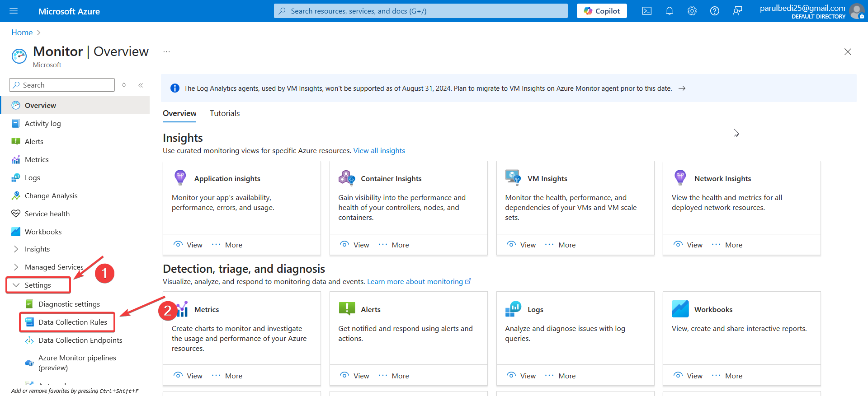Click the Alerts card icon

click(347, 308)
